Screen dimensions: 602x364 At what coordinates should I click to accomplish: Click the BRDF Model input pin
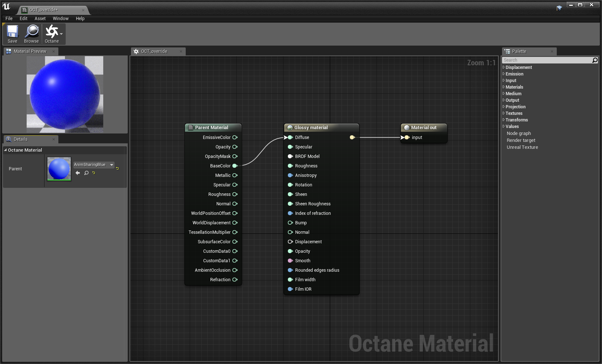point(290,156)
